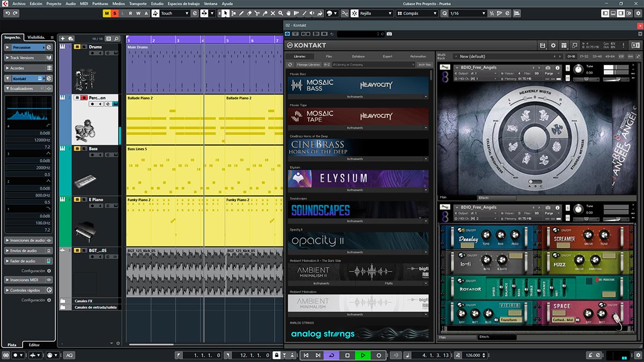644x362 pixels.
Task: Open the Touch automation mode dropdown
Action: [175, 13]
